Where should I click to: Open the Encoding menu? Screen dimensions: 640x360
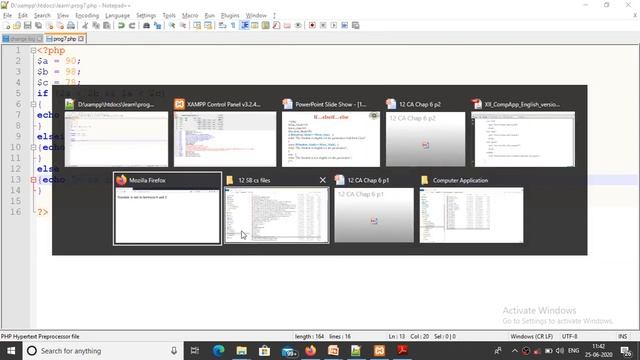click(x=87, y=15)
